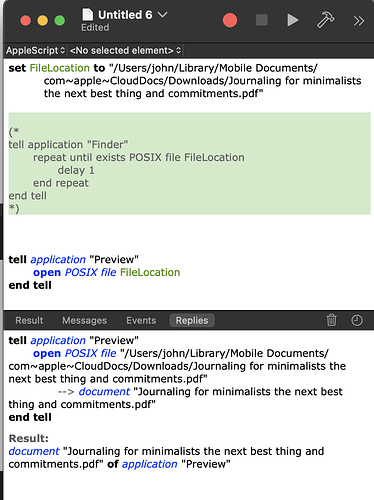Open log history clock icon
The width and height of the screenshot is (374, 500).
pyautogui.click(x=357, y=320)
